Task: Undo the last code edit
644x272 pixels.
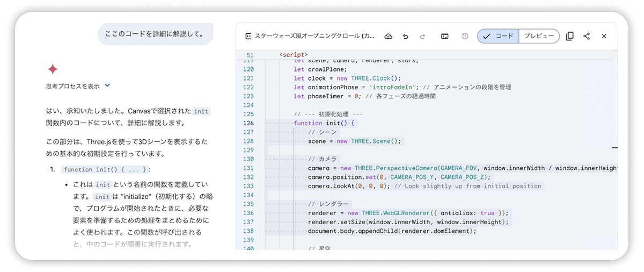Action: [405, 36]
